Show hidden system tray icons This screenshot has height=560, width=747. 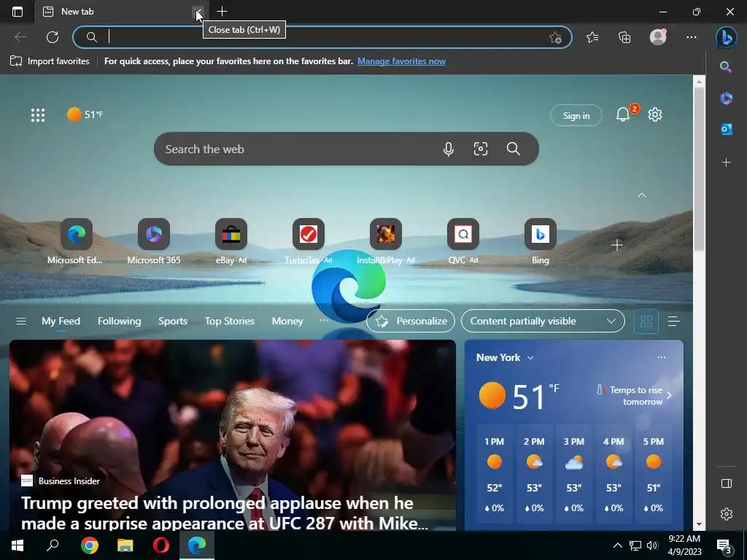coord(617,545)
